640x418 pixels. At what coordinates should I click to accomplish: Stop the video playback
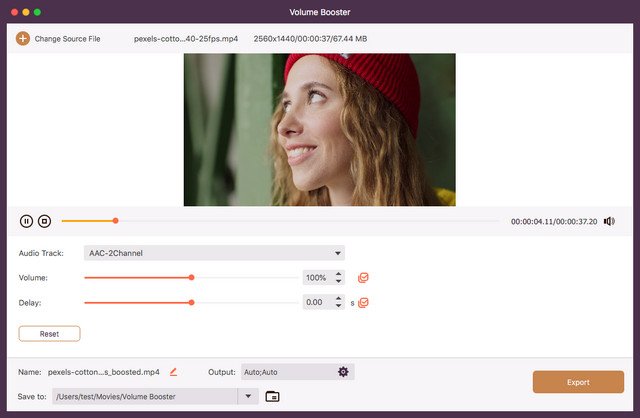pos(44,221)
